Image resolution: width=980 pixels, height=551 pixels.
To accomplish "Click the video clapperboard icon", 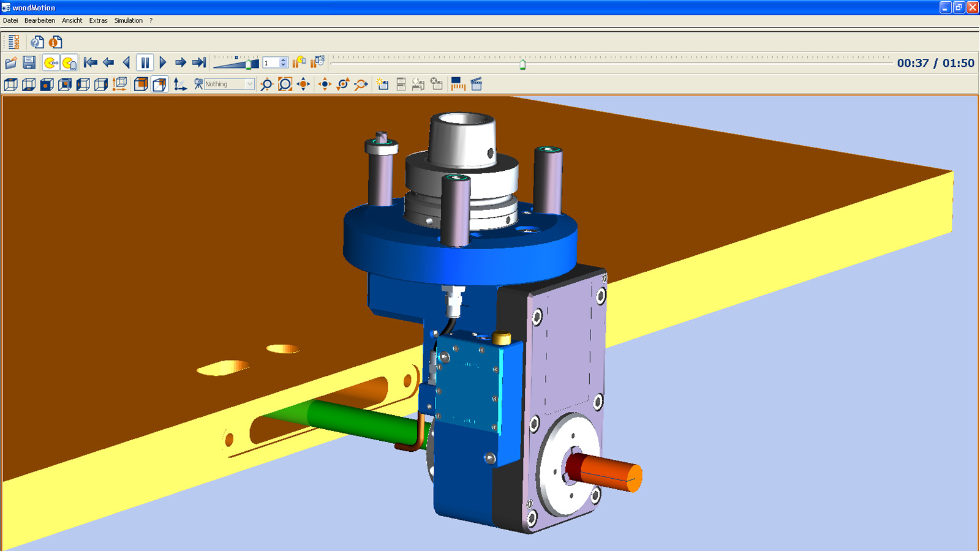I will pyautogui.click(x=477, y=84).
